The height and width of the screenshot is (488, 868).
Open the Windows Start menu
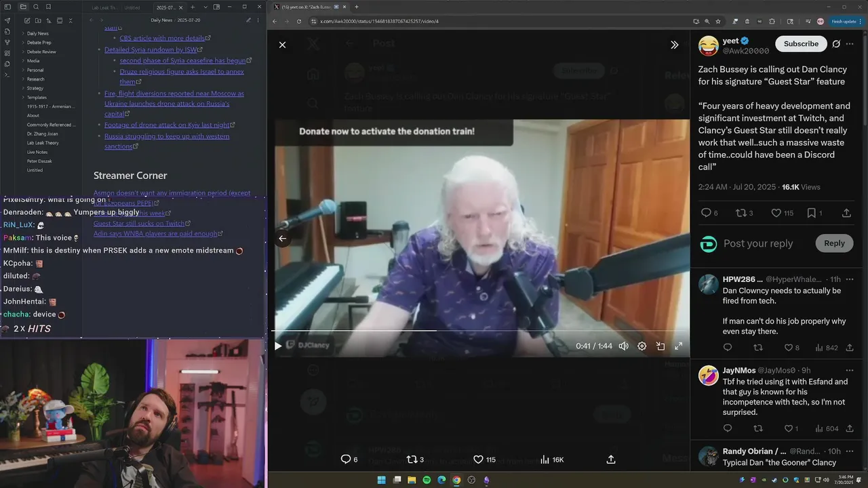[x=381, y=480]
